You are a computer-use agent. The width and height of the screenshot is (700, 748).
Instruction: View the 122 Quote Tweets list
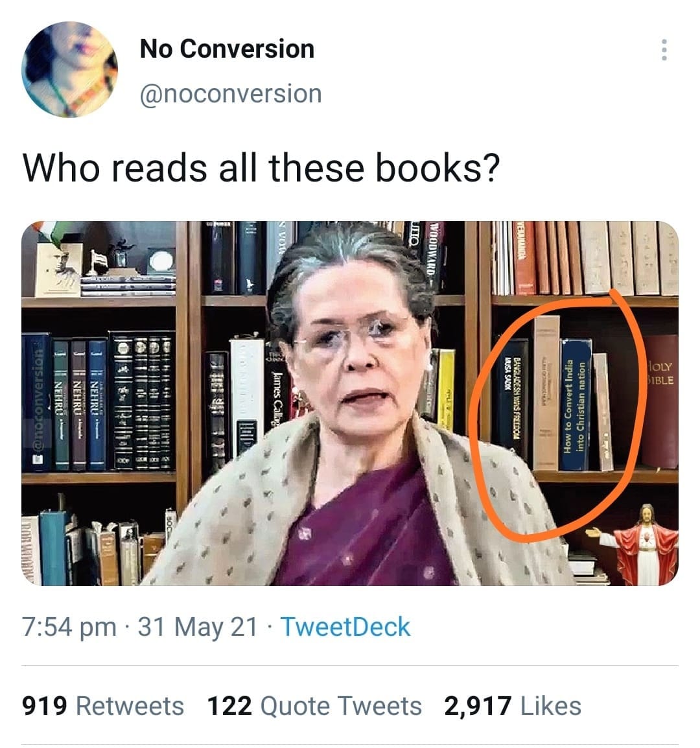(314, 706)
